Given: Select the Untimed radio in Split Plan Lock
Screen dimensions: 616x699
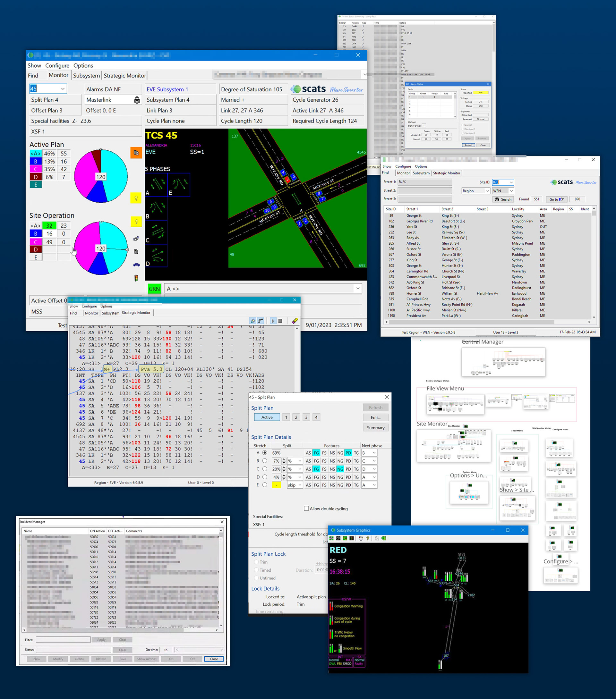Looking at the screenshot, I should tap(256, 578).
